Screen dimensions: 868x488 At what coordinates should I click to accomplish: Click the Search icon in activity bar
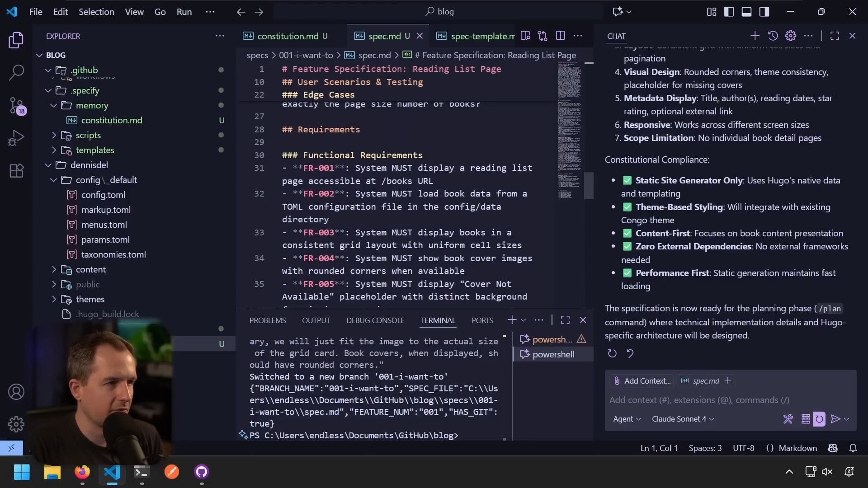point(16,72)
